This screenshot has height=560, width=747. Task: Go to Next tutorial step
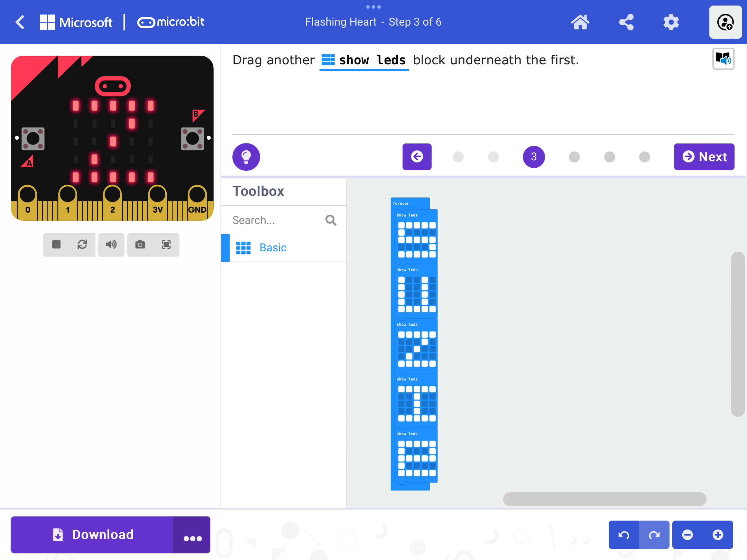click(704, 157)
